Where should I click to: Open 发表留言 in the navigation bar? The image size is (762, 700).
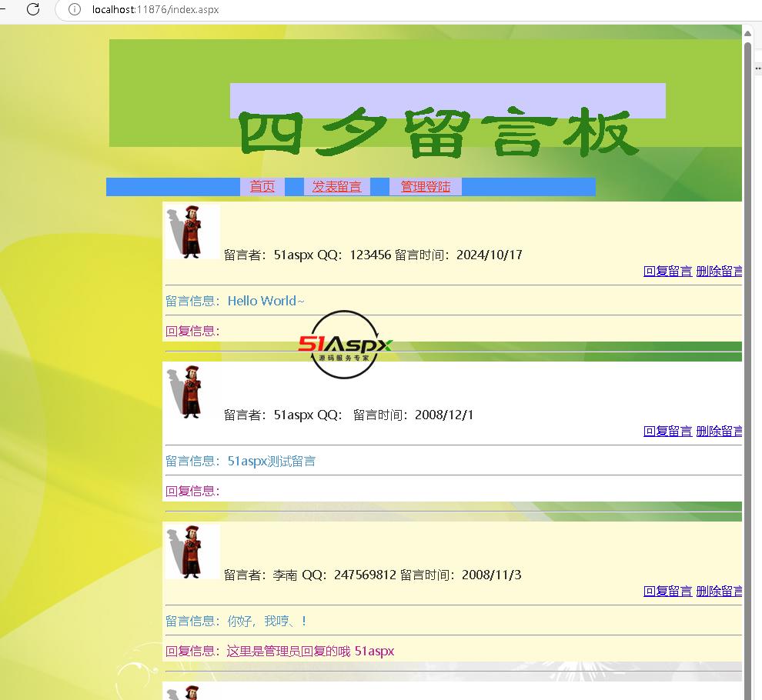[337, 186]
